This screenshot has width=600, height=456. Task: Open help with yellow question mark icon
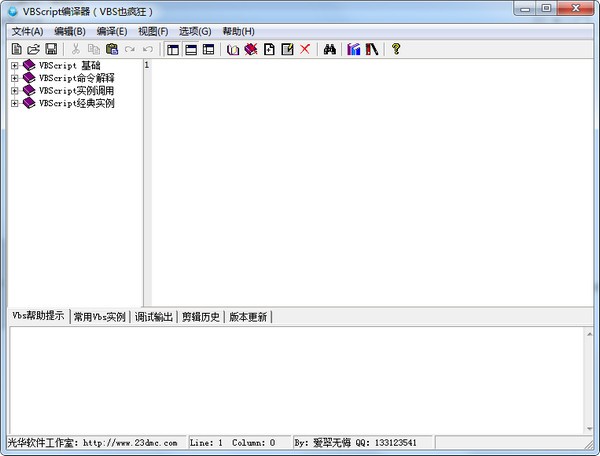(396, 49)
